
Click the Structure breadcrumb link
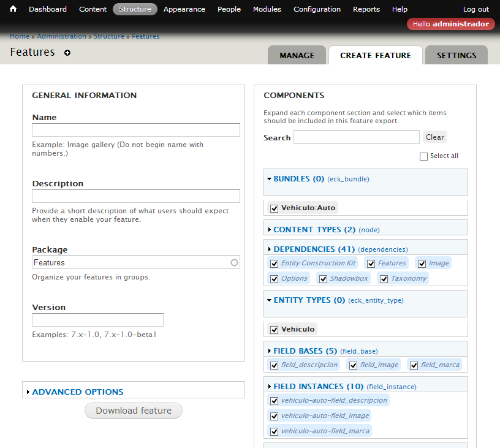pos(109,36)
